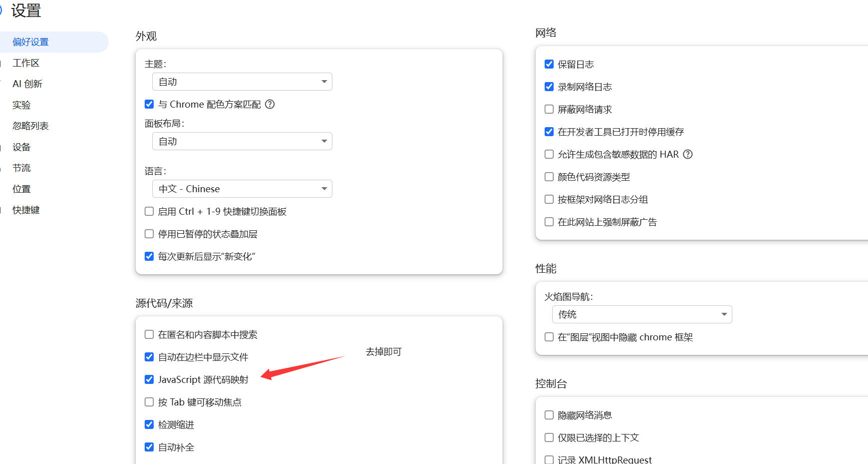Image resolution: width=868 pixels, height=464 pixels.
Task: Uncheck 保留日志
Action: pos(549,64)
